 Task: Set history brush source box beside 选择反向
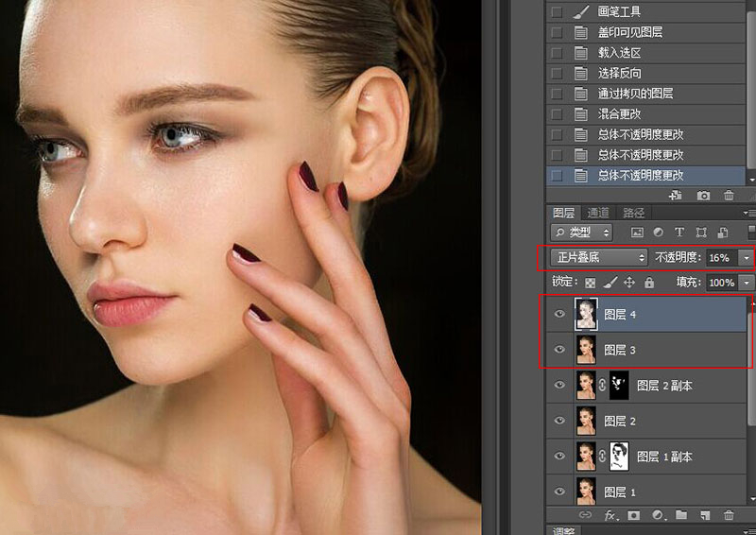point(557,73)
